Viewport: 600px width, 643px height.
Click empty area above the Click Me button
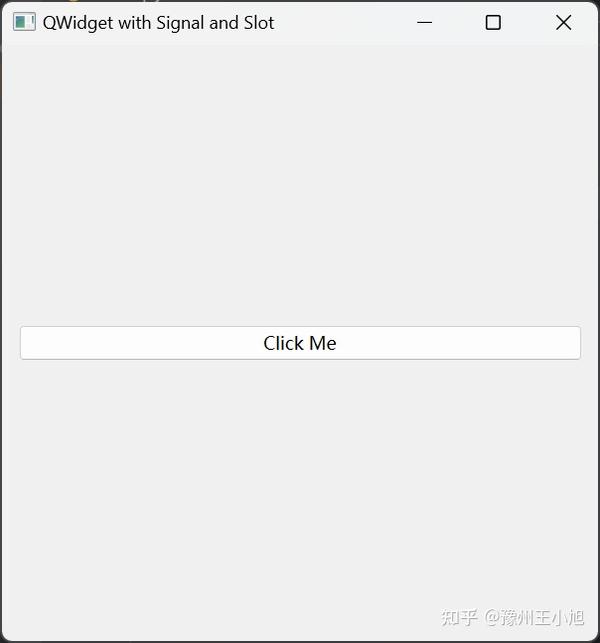[x=300, y=185]
